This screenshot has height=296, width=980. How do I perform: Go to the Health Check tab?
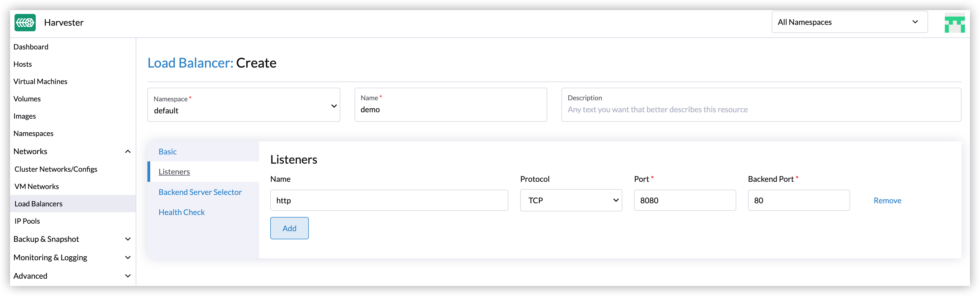pyautogui.click(x=181, y=212)
